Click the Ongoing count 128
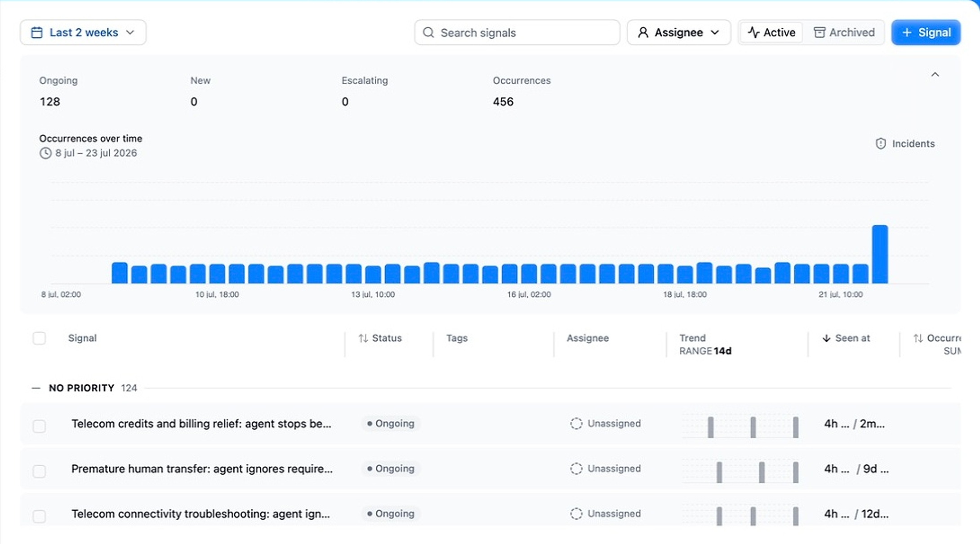This screenshot has width=980, height=544. click(50, 102)
